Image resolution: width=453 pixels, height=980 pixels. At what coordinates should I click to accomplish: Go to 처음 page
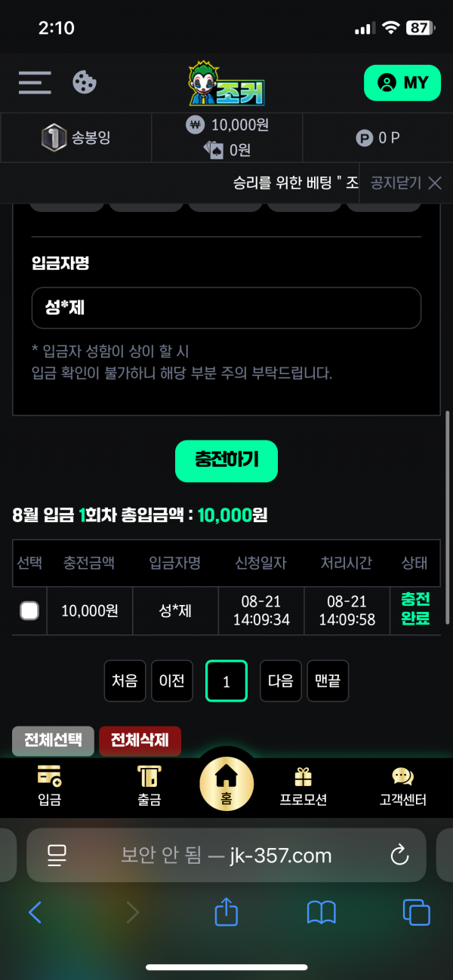coord(125,680)
